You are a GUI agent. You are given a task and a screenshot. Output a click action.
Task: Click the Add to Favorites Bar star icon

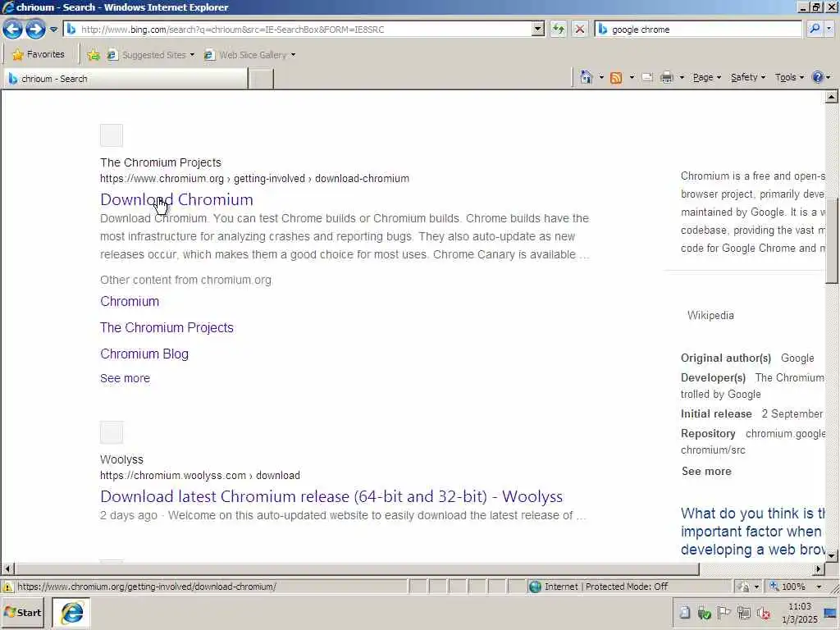click(x=94, y=55)
